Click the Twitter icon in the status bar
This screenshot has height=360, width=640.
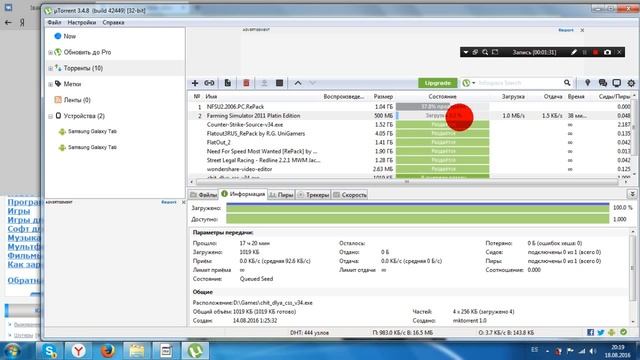(x=601, y=333)
